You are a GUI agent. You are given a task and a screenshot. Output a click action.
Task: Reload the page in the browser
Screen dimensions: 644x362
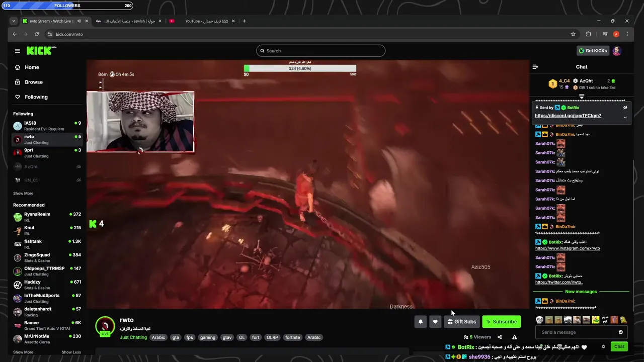click(37, 34)
